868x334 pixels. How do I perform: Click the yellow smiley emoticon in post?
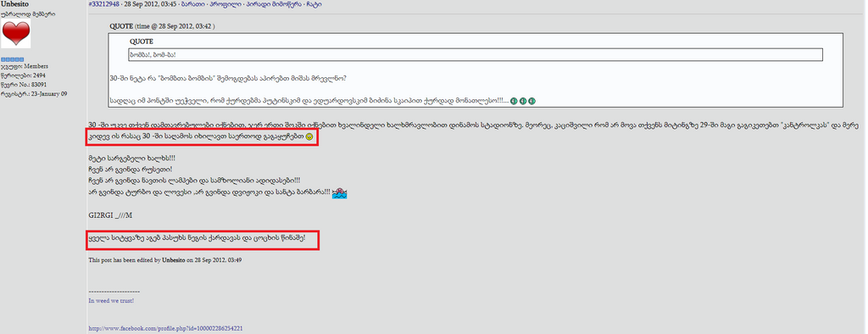(310, 136)
